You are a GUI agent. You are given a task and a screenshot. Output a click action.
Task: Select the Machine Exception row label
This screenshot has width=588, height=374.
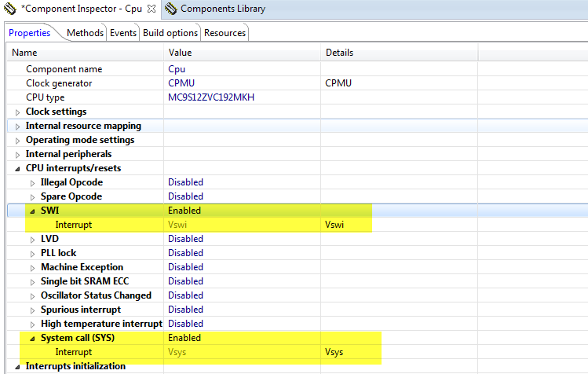pos(82,267)
